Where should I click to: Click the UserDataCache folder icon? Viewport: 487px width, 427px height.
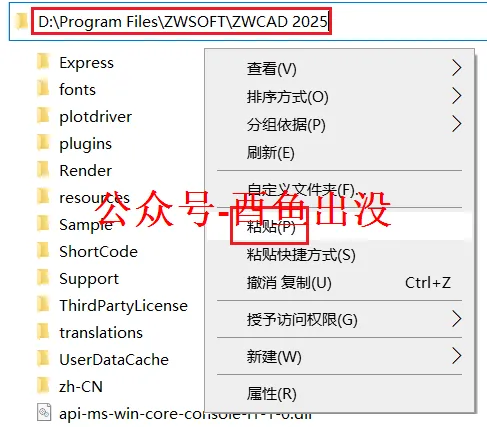coord(44,359)
